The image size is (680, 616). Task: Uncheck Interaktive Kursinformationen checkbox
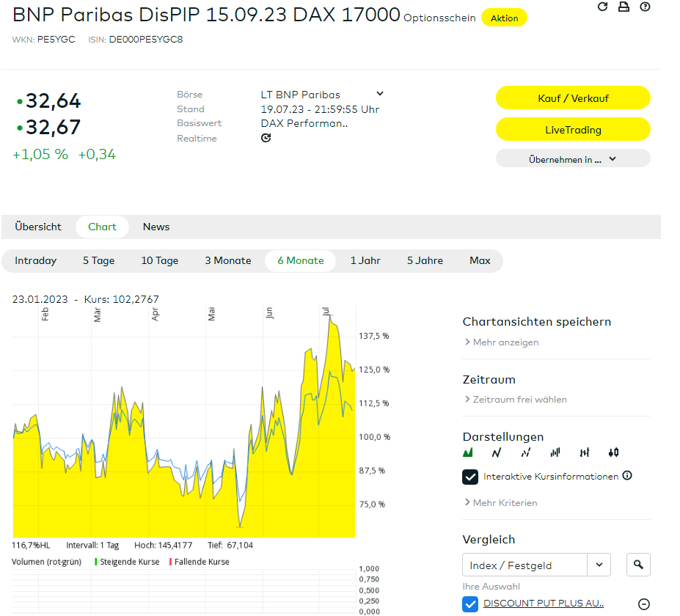pos(470,477)
